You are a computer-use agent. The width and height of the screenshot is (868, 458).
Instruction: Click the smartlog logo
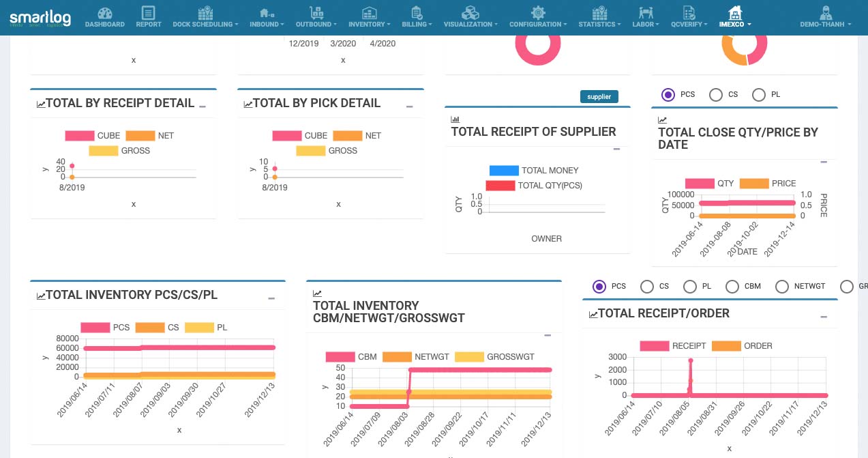point(40,18)
